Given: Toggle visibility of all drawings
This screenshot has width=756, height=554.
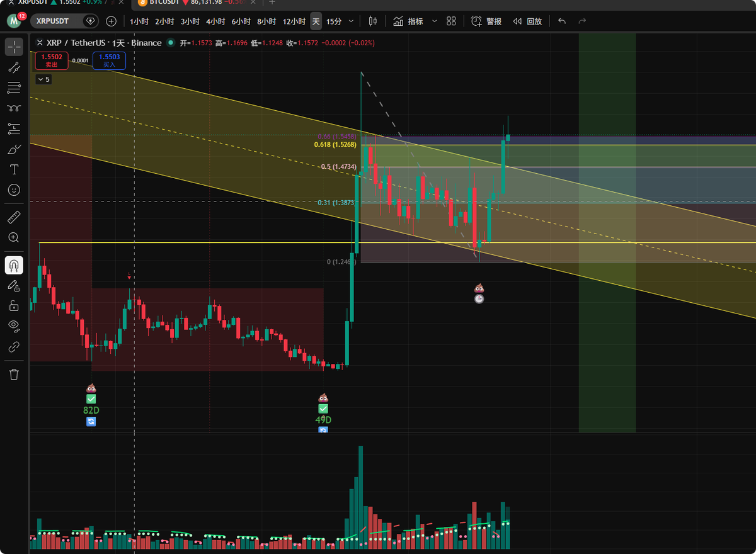Looking at the screenshot, I should tap(14, 326).
